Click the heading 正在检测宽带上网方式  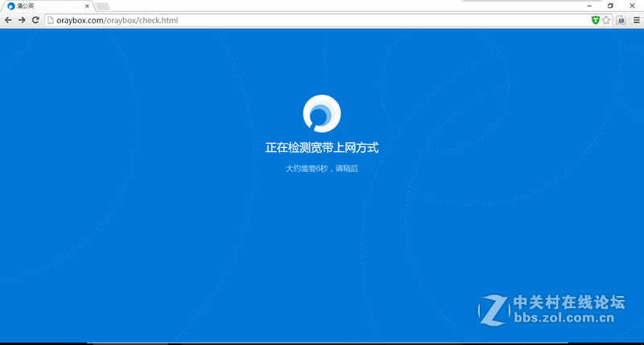coord(321,148)
